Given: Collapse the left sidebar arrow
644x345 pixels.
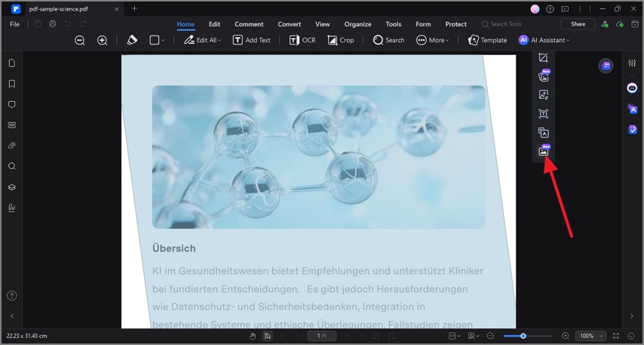Looking at the screenshot, I should click(x=12, y=316).
